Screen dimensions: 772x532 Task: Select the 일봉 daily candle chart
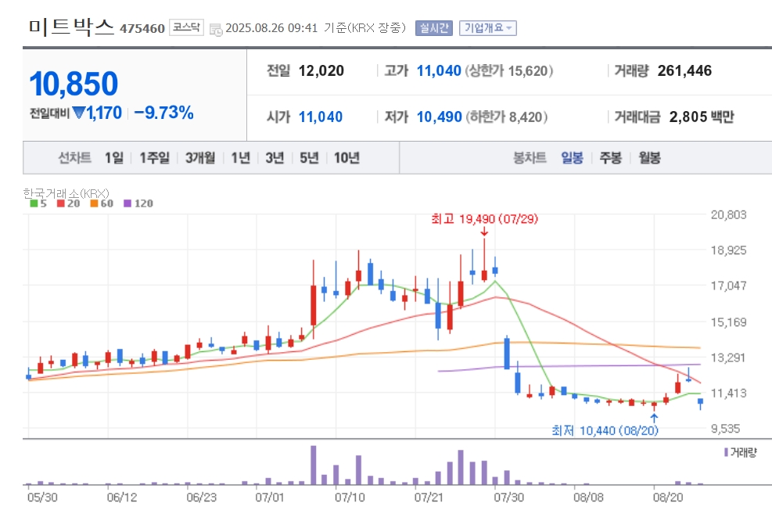(572, 157)
